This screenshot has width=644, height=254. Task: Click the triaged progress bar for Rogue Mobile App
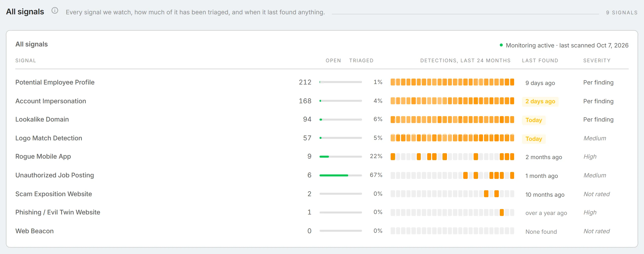point(341,156)
